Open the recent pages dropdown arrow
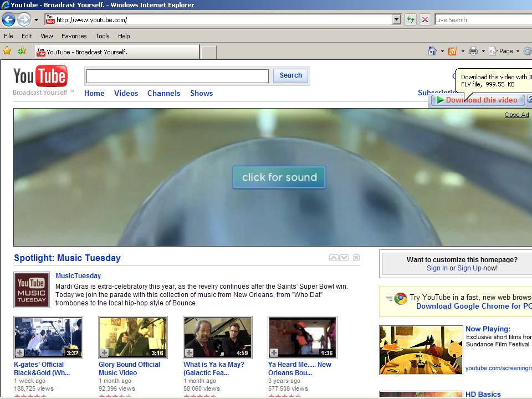532x399 pixels. pyautogui.click(x=36, y=20)
